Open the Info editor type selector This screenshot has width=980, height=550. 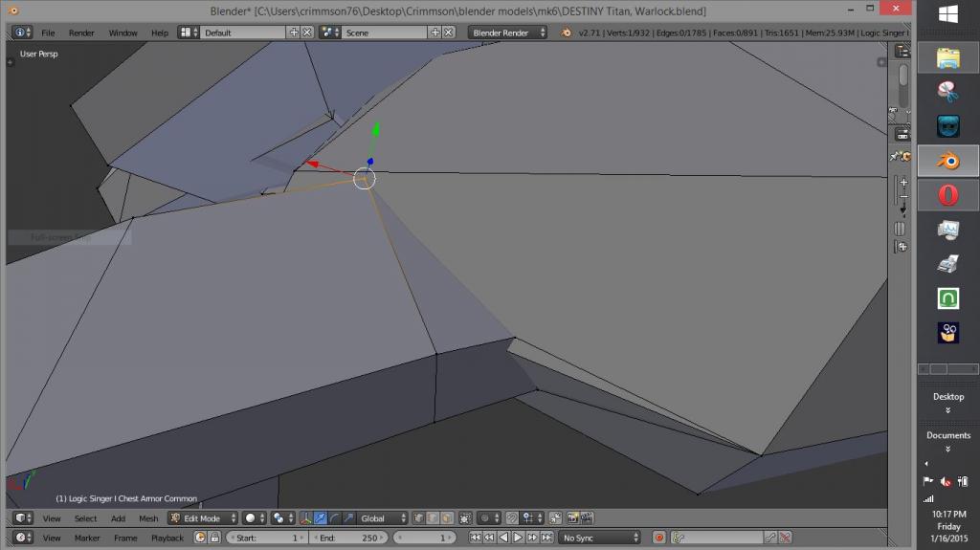tap(22, 33)
